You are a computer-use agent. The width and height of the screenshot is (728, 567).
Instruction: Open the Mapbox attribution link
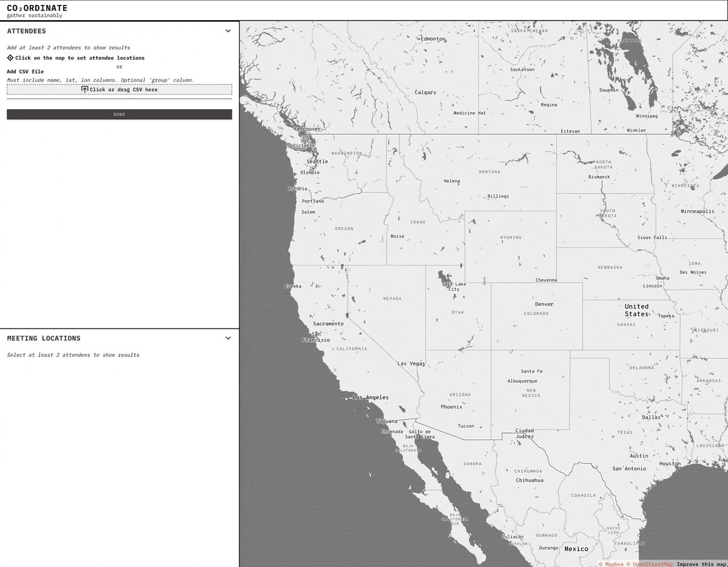point(611,564)
